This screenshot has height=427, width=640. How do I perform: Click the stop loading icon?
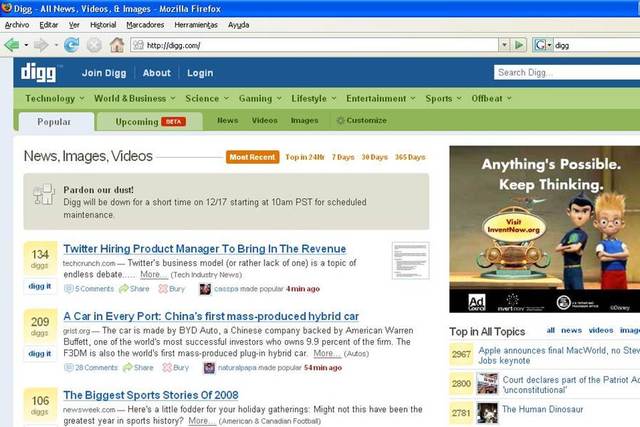pos(94,44)
